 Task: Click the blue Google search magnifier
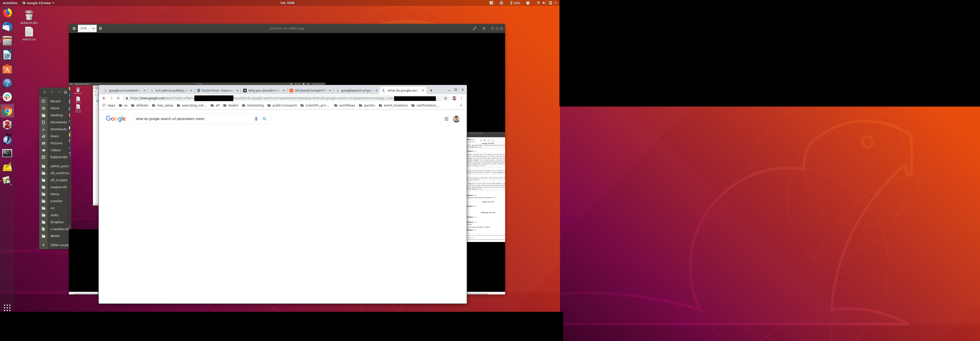(x=265, y=119)
